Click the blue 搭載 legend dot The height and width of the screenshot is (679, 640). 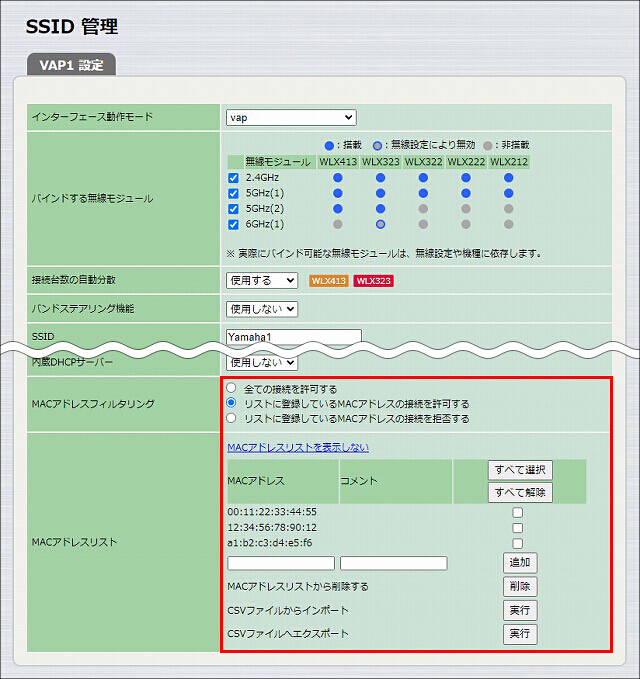click(329, 146)
